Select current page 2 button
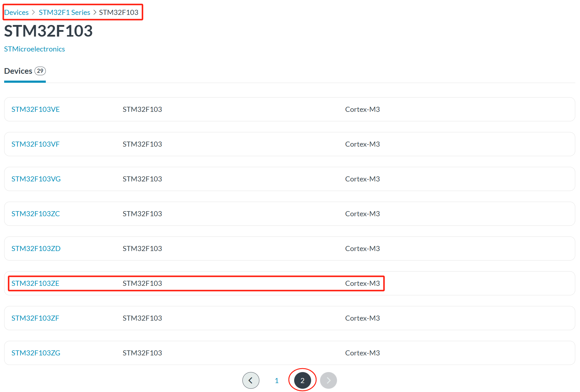Screen dimensions: 580x392 click(x=302, y=380)
